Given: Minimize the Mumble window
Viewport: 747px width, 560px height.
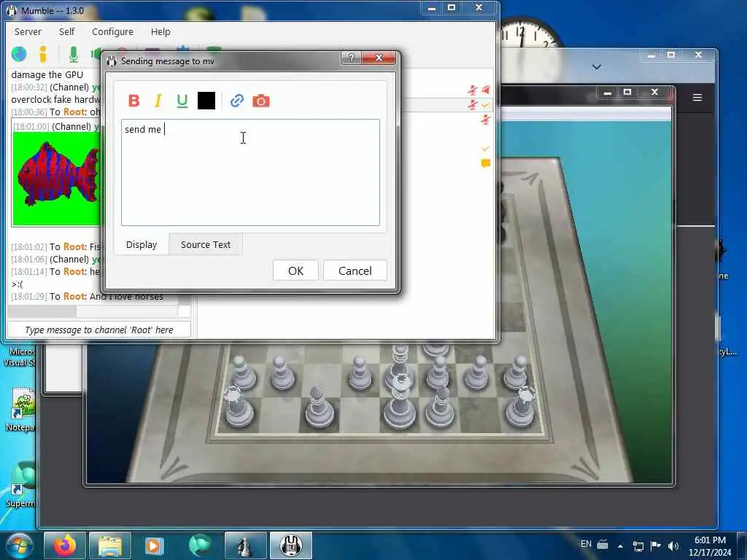Looking at the screenshot, I should [x=432, y=8].
